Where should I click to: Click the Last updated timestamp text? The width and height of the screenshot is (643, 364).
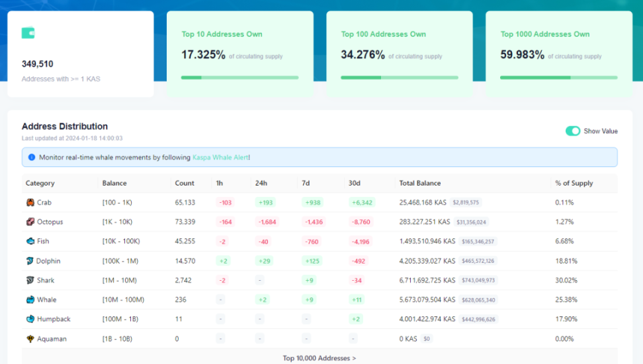[x=72, y=138]
